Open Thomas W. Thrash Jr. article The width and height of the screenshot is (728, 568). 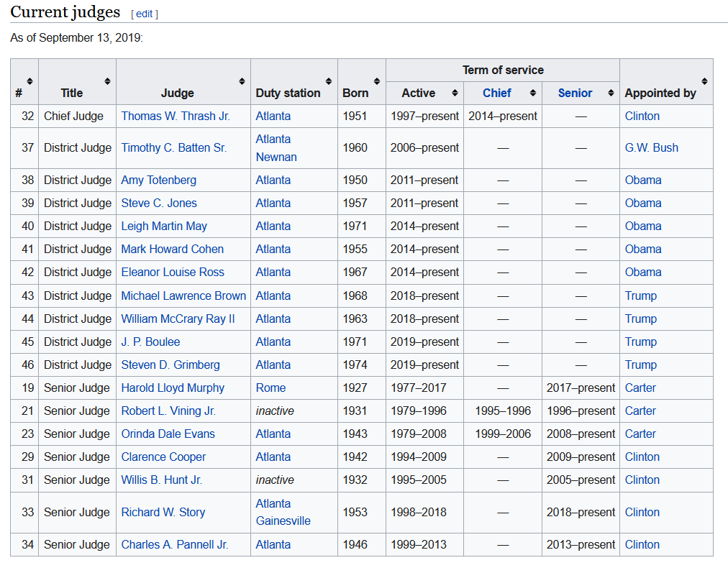(x=176, y=116)
